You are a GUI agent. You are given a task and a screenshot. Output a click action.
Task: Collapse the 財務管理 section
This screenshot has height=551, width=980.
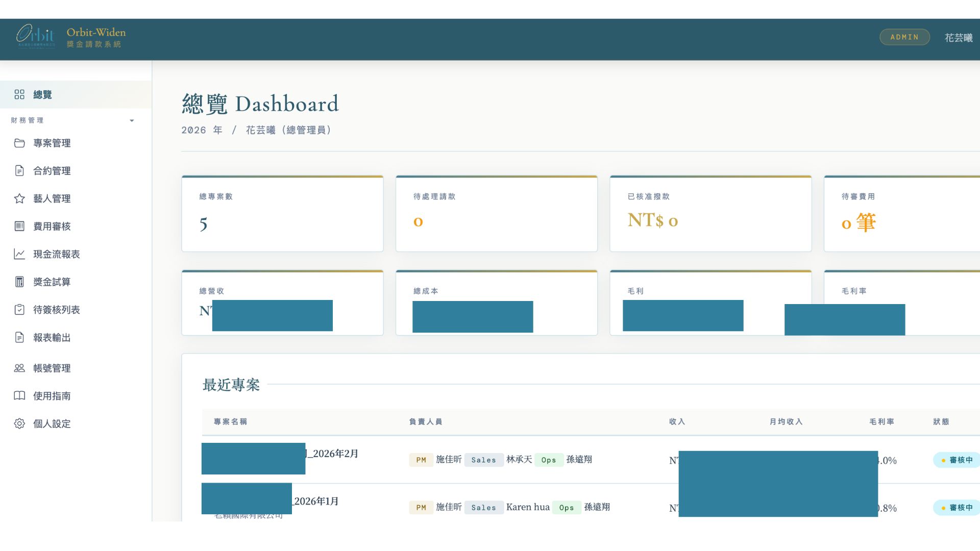click(132, 120)
